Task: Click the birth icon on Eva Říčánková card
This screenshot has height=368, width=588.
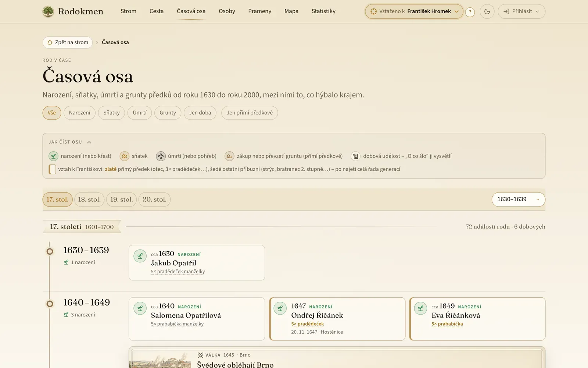Action: pyautogui.click(x=420, y=308)
